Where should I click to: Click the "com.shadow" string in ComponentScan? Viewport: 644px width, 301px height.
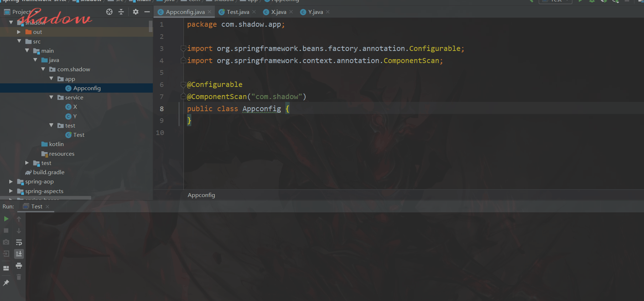pyautogui.click(x=277, y=97)
